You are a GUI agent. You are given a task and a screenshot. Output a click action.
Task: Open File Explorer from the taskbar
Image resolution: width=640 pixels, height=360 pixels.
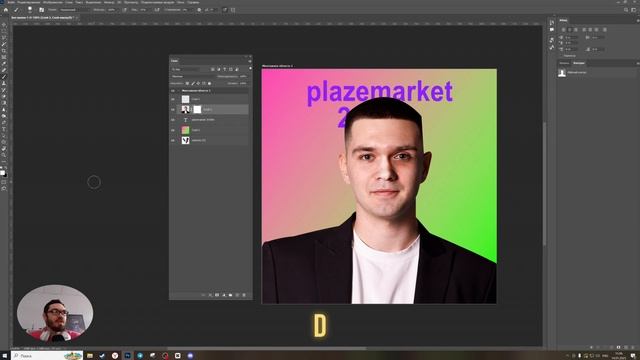click(x=90, y=356)
